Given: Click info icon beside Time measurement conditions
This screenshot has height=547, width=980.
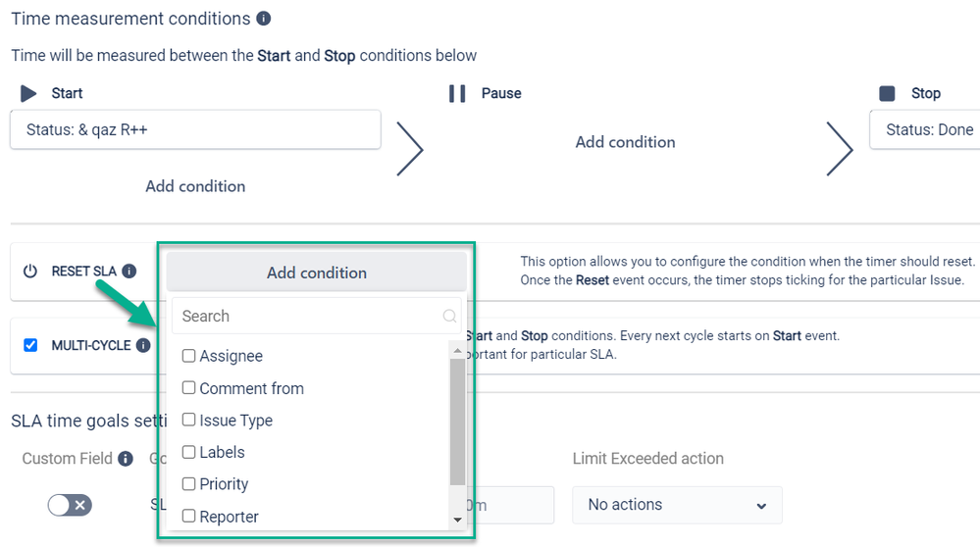Looking at the screenshot, I should coord(263,19).
